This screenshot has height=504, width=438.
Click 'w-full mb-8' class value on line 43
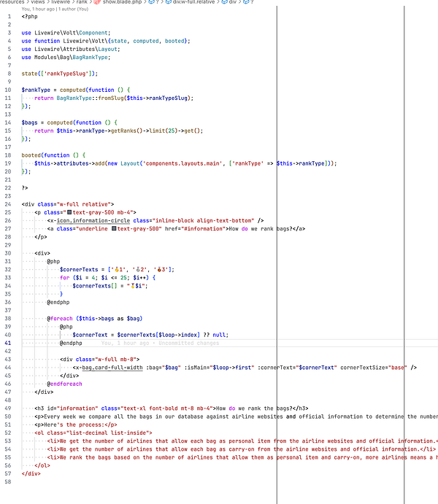(115, 360)
